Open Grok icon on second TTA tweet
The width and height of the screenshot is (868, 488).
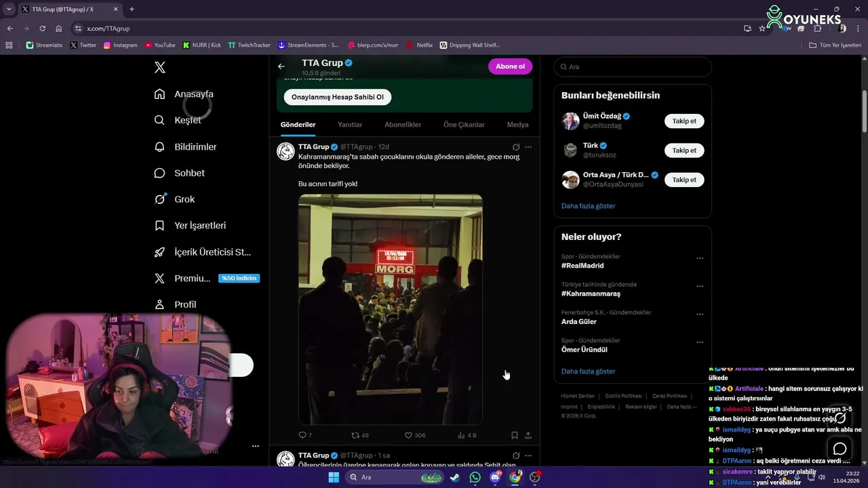516,455
